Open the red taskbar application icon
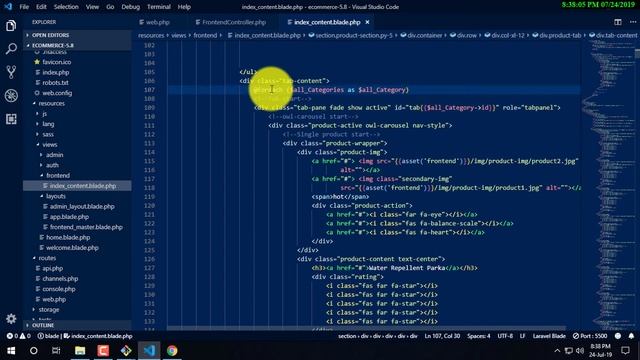This screenshot has width=640, height=360. coord(103,351)
